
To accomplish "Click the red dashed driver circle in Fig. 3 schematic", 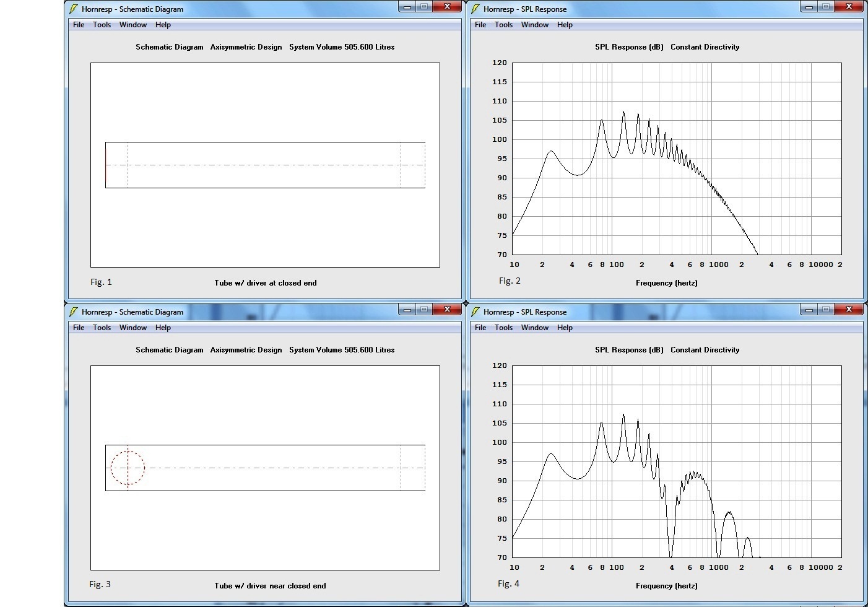I will coord(128,468).
